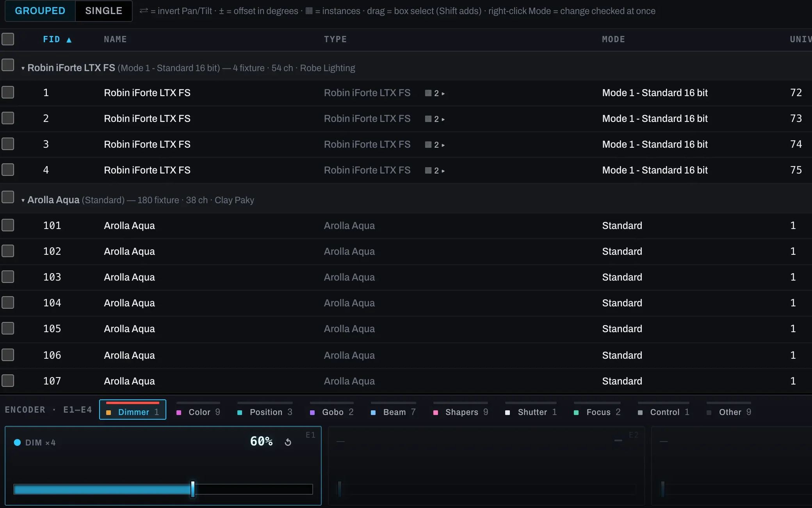The image size is (812, 508).
Task: Collapse the Arolla Aqua group
Action: 23,200
